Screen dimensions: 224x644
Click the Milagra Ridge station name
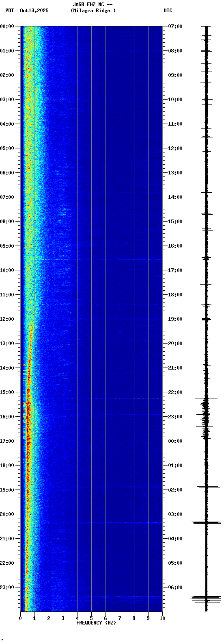[x=93, y=11]
